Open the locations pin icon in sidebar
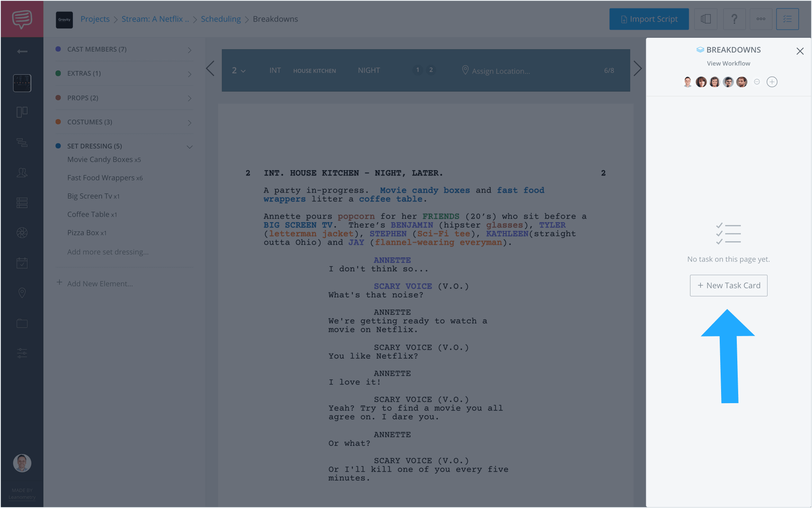The width and height of the screenshot is (812, 508). point(22,293)
